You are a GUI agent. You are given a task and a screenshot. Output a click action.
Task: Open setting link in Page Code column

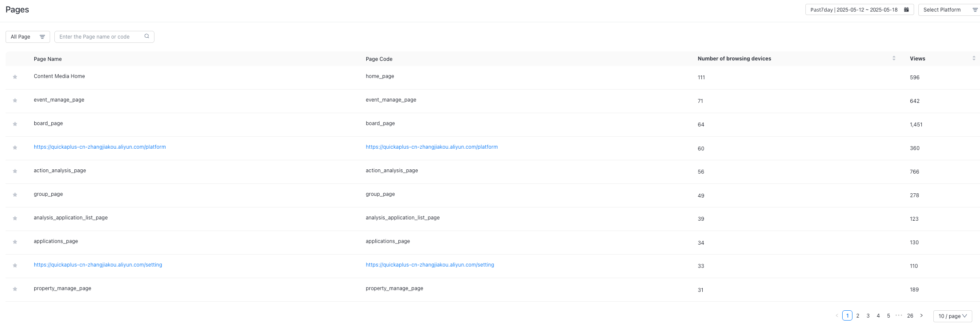pos(430,265)
